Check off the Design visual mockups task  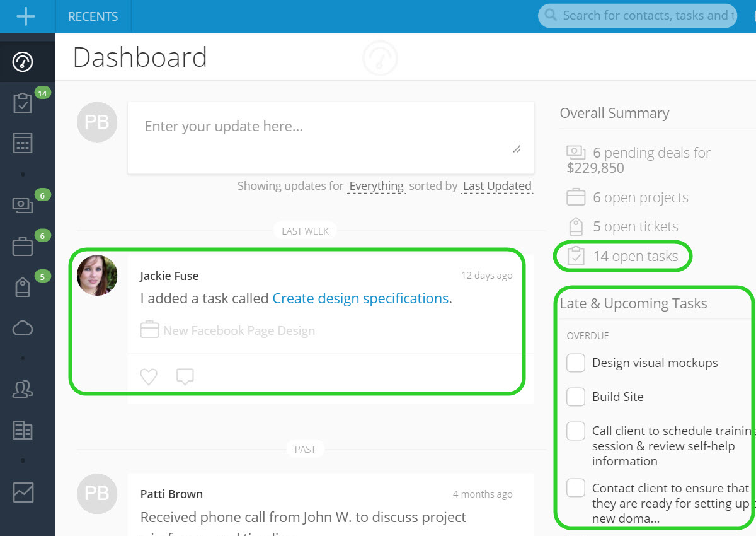576,363
